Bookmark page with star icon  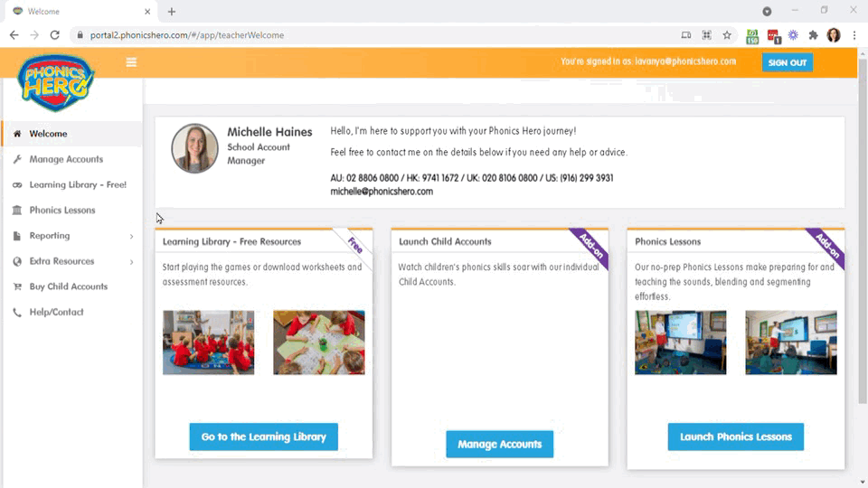click(x=727, y=35)
